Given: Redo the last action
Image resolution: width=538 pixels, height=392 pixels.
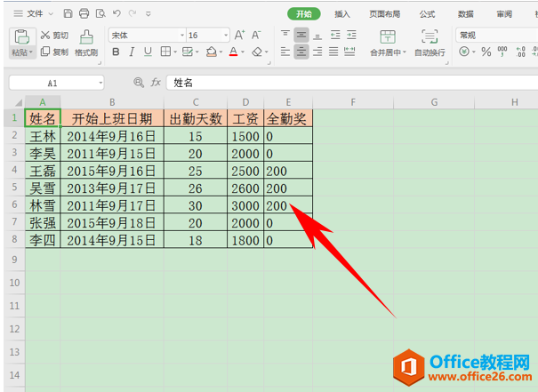Looking at the screenshot, I should coord(132,13).
